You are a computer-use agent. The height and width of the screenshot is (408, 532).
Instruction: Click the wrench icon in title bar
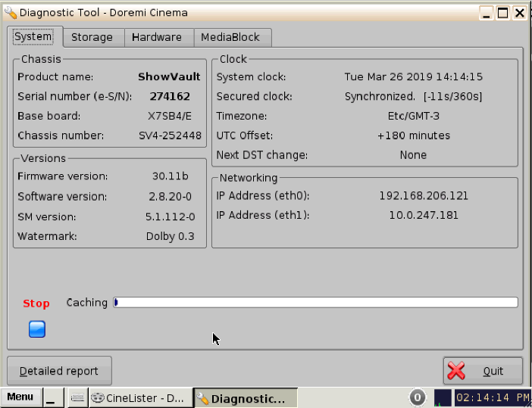(x=10, y=13)
